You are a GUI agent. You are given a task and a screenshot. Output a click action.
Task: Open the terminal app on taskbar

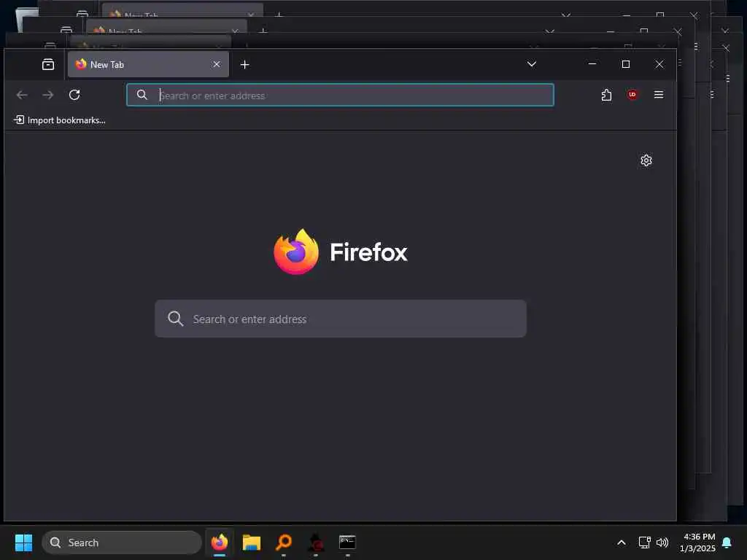click(347, 542)
